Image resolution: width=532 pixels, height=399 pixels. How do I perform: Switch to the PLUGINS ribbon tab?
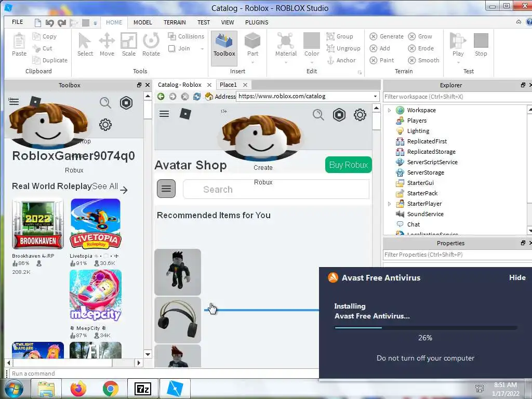click(x=257, y=22)
